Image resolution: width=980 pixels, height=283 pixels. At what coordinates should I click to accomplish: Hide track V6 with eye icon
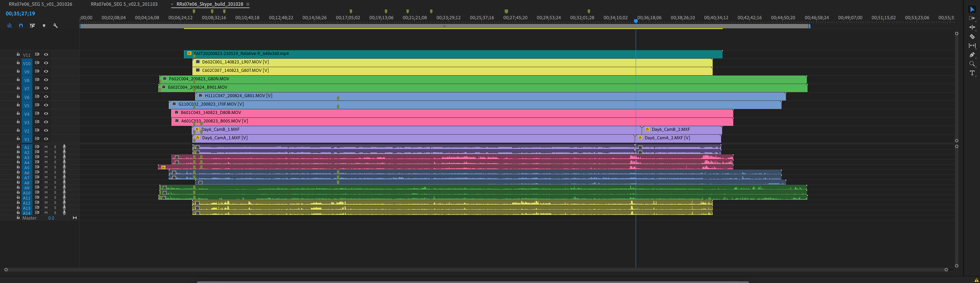(46, 96)
